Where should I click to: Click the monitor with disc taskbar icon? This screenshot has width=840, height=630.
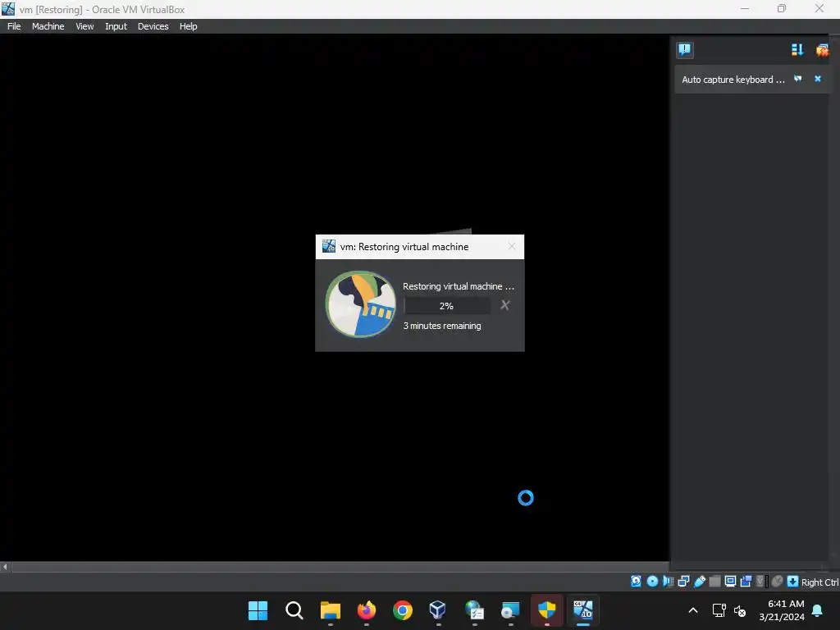[510, 610]
